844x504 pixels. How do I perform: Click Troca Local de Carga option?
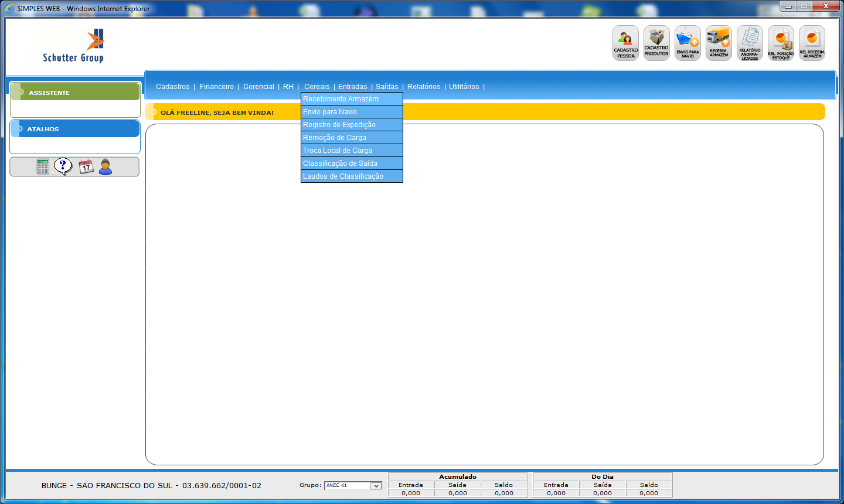tap(338, 151)
